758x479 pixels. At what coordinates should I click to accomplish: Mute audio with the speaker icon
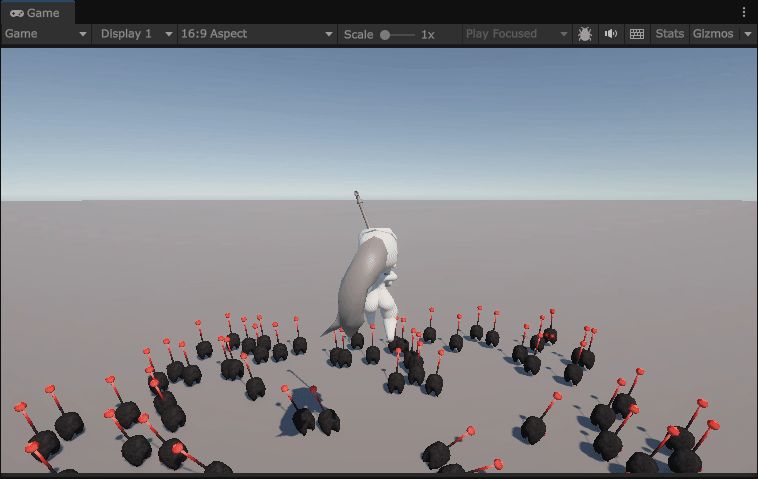(611, 34)
